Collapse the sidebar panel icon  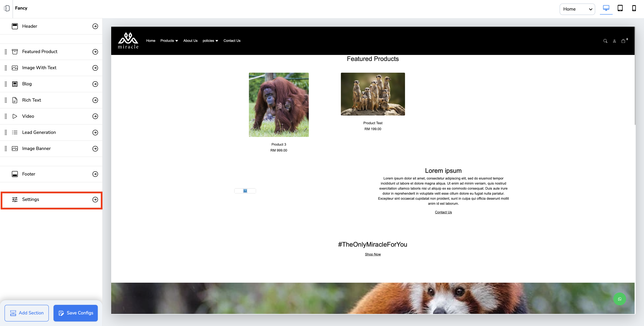click(7, 8)
